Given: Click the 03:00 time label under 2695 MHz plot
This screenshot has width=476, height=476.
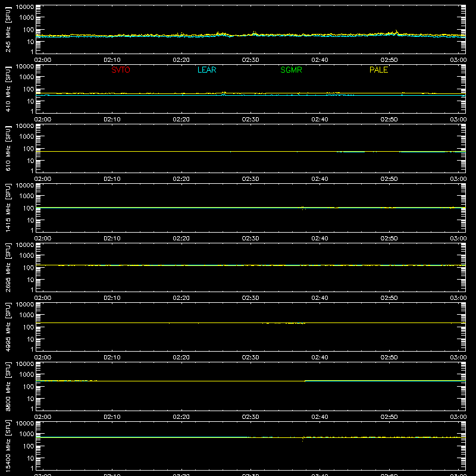Looking at the screenshot, I should pos(458,298).
